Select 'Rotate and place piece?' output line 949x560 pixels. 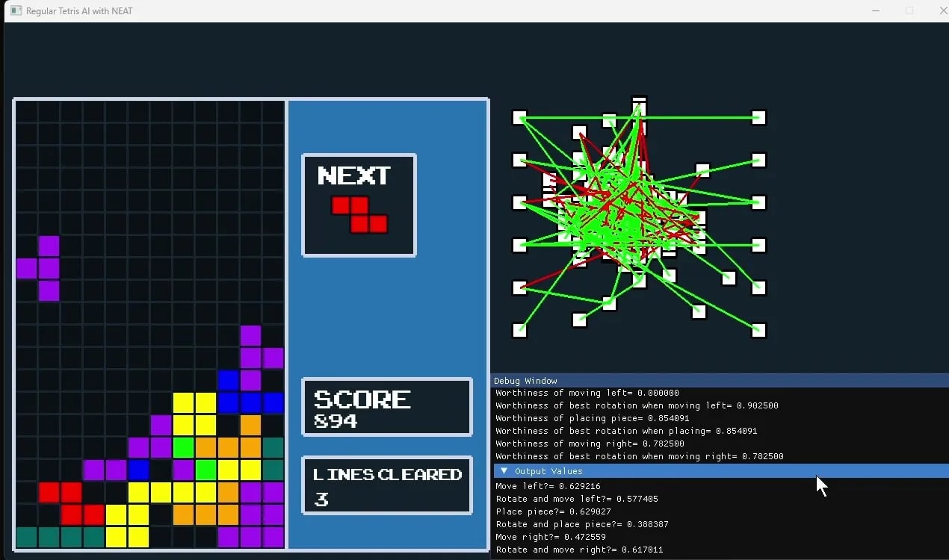(582, 524)
